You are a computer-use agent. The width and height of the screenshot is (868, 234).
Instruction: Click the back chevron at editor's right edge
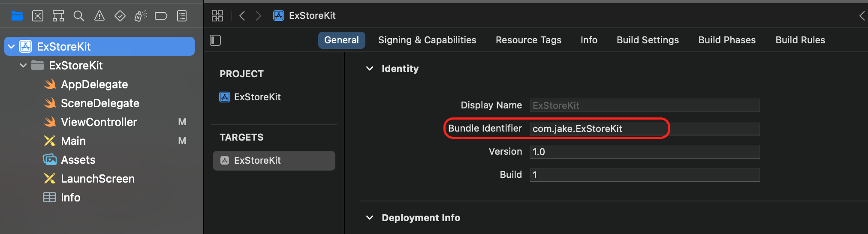coord(862,16)
